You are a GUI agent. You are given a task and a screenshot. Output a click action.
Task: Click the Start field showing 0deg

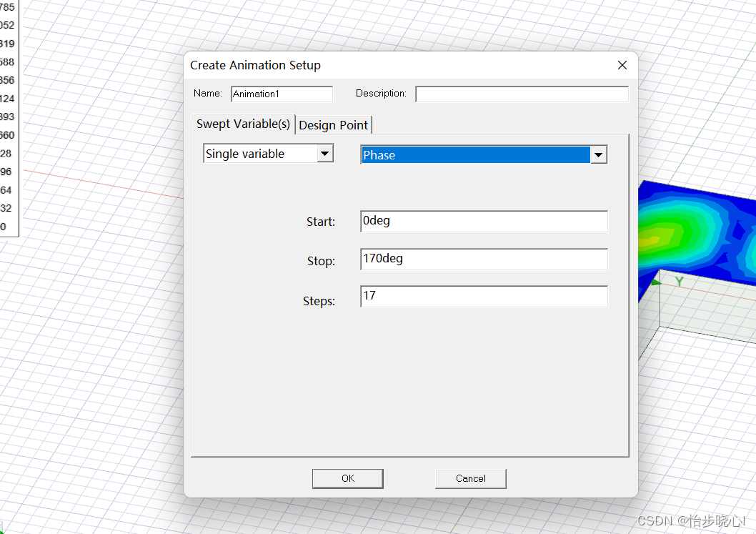point(484,221)
